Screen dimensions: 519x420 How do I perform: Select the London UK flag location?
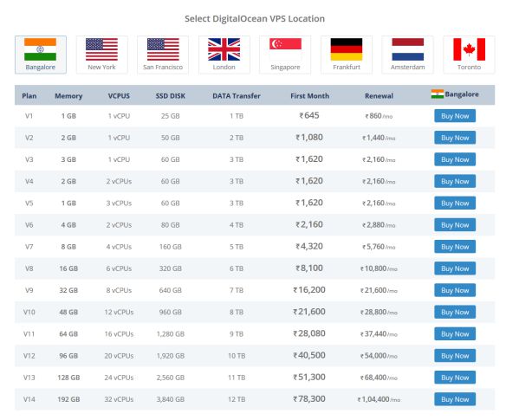(x=224, y=55)
